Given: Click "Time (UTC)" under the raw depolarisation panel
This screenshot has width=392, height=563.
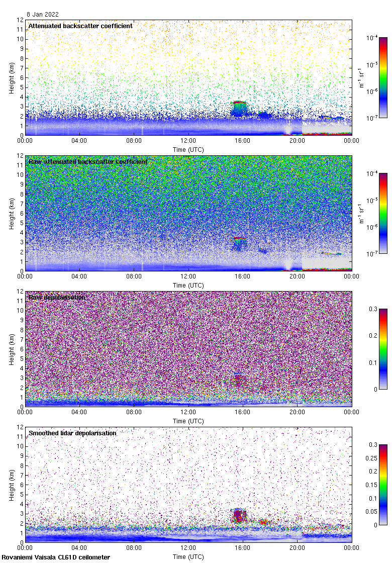Looking at the screenshot, I should tap(188, 421).
